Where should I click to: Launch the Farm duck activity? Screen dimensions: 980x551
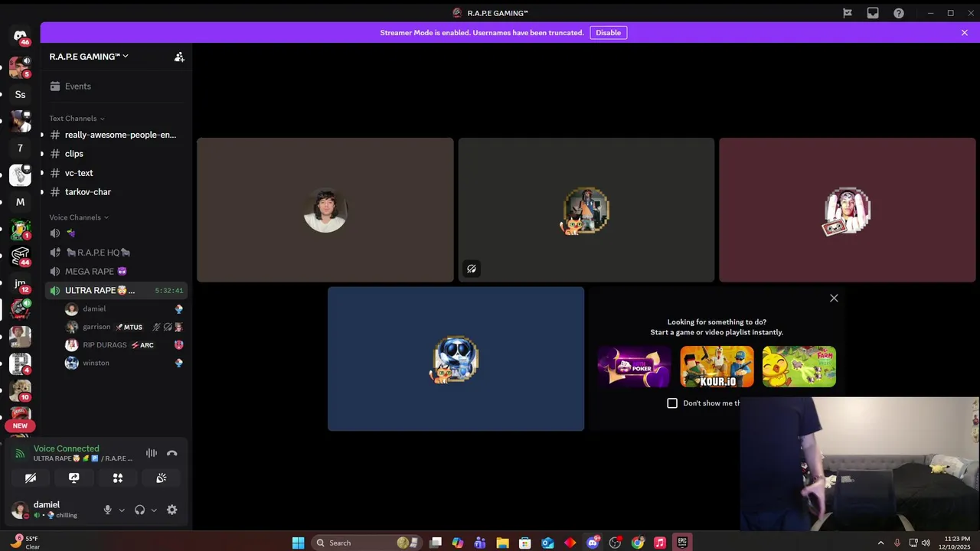coord(799,367)
